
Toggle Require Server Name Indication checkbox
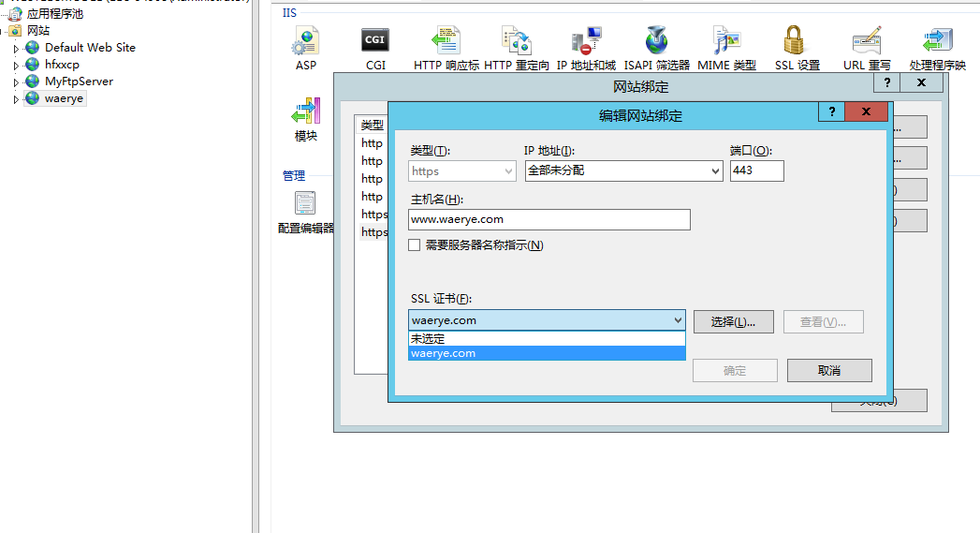[414, 245]
